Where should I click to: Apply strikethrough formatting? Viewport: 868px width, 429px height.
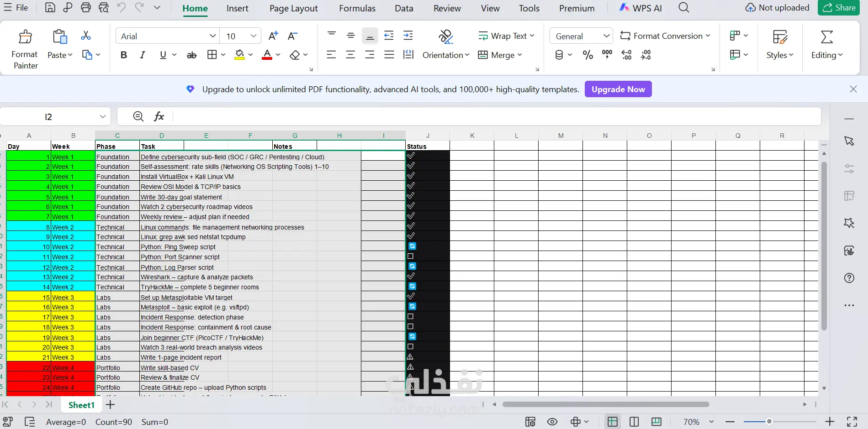[x=191, y=55]
